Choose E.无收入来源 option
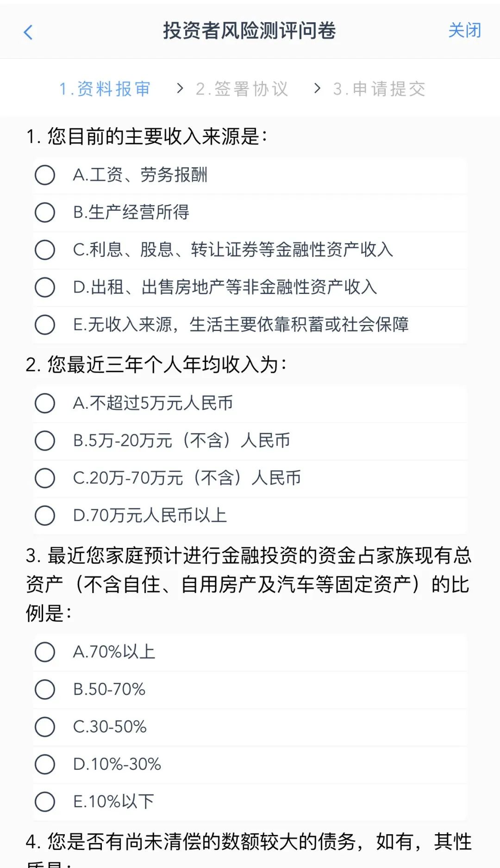This screenshot has height=868, width=500. coord(45,325)
